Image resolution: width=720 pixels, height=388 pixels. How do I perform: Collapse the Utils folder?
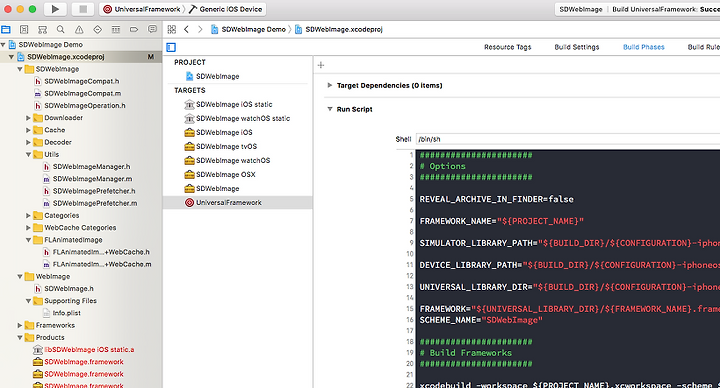28,155
